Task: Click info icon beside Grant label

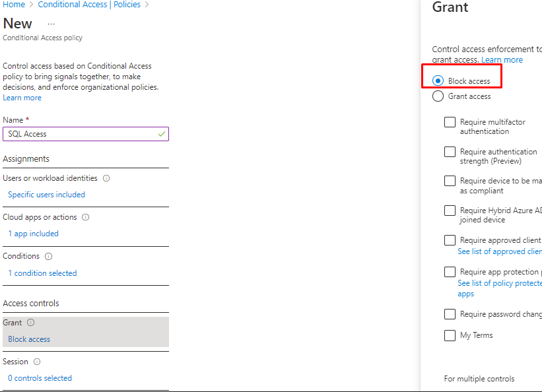Action: coord(31,323)
